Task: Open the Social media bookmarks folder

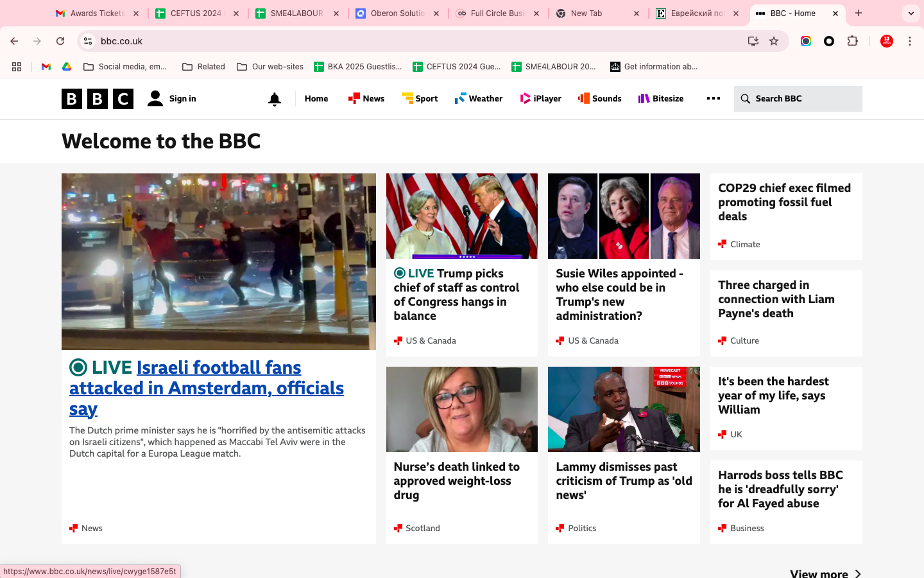Action: [x=125, y=67]
